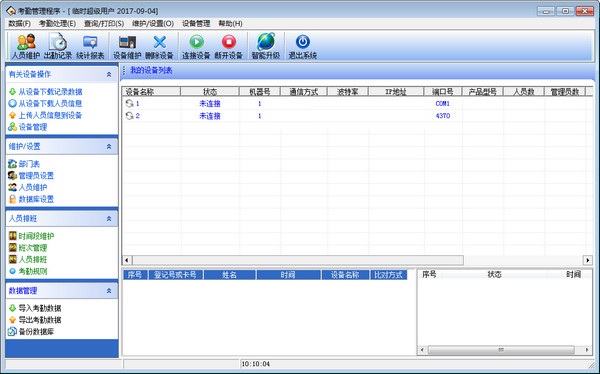Sort by 设备名称 column header

click(x=151, y=91)
